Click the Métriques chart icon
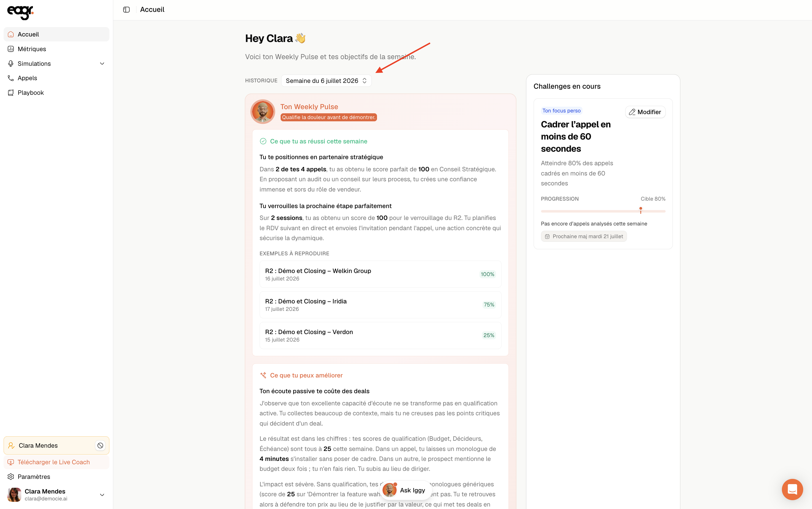 click(11, 49)
